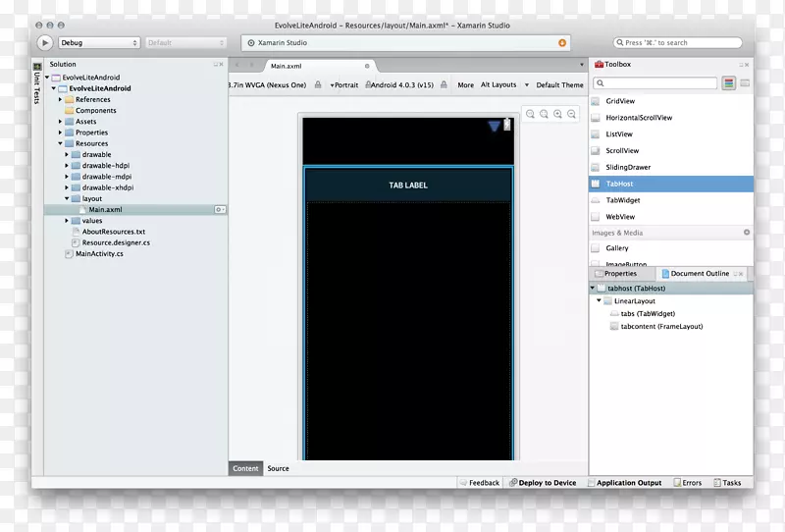
Task: Expand the Properties folder in Solution
Action: (x=60, y=133)
